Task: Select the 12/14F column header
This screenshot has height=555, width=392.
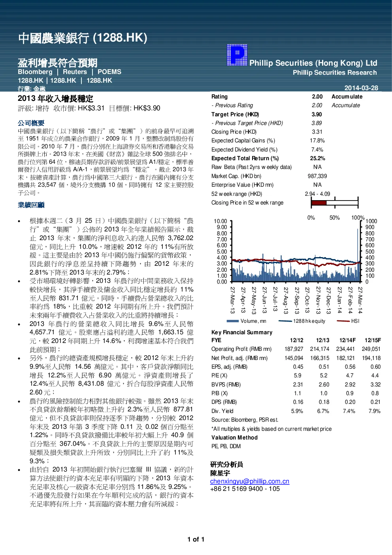Action: coord(348,340)
